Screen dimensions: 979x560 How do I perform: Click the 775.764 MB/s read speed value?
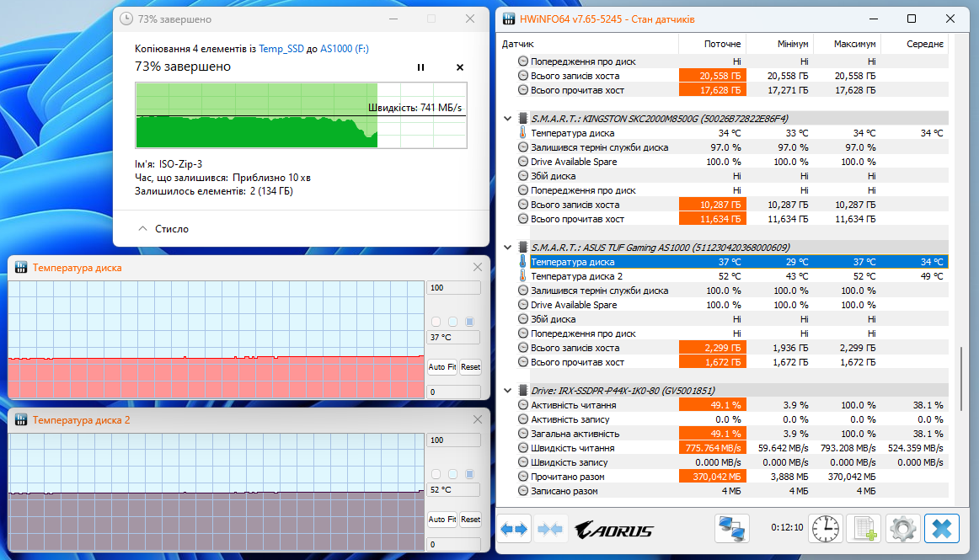713,448
